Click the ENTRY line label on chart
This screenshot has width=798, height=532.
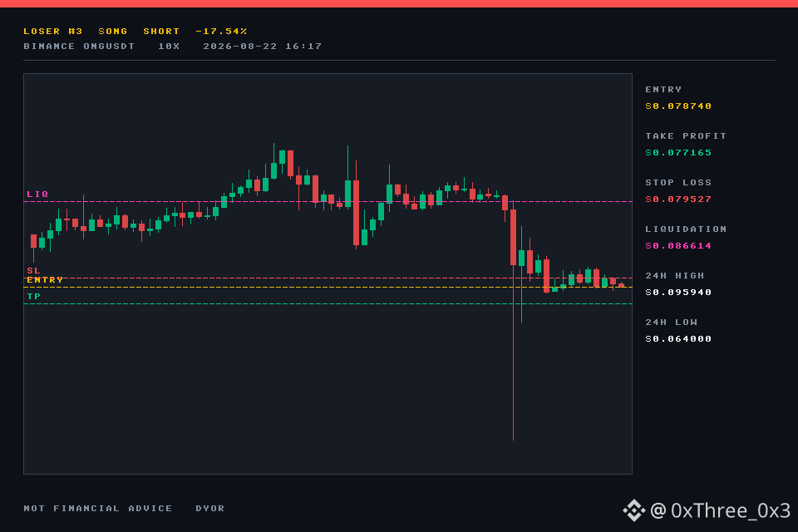45,280
